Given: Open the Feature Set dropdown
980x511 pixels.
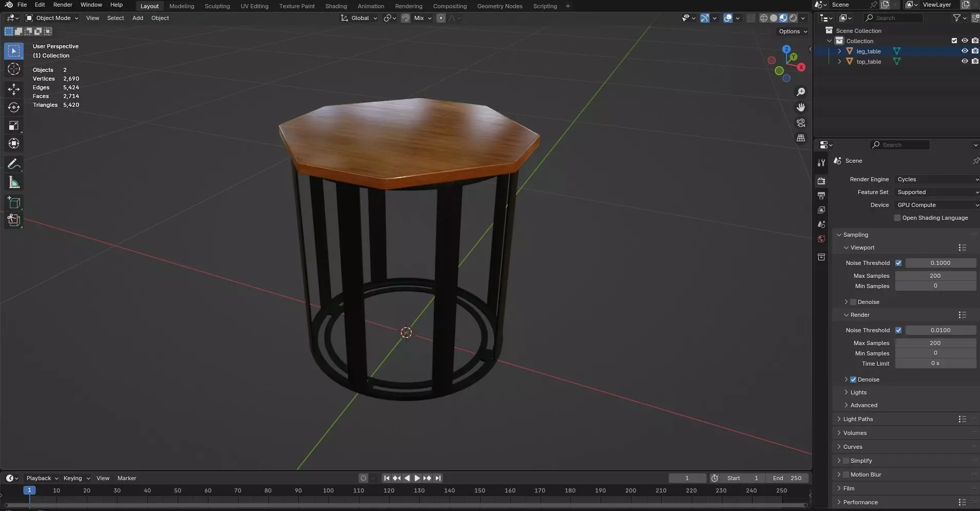Looking at the screenshot, I should tap(936, 192).
